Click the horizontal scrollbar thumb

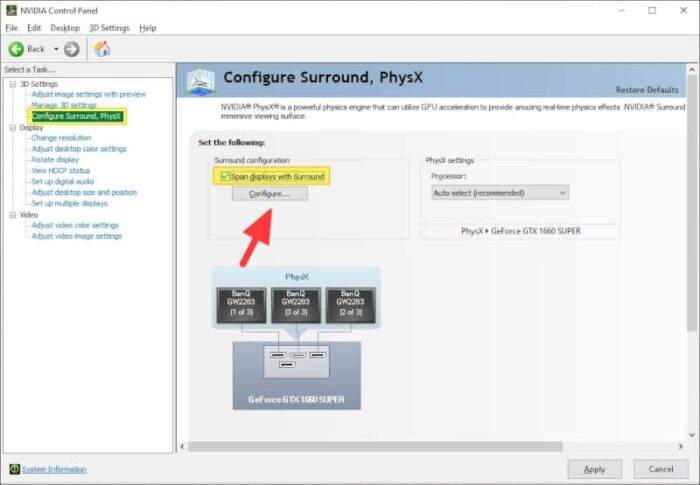(x=375, y=446)
